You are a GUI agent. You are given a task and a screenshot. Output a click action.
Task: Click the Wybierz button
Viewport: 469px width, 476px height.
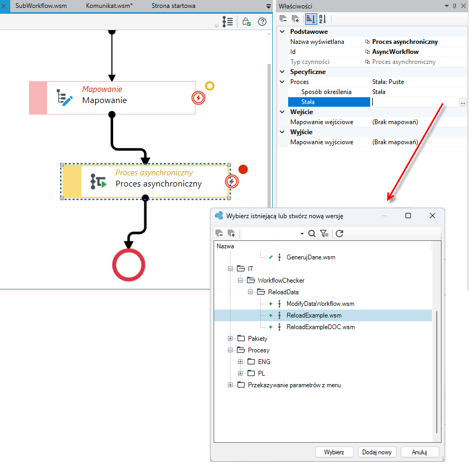pyautogui.click(x=334, y=452)
